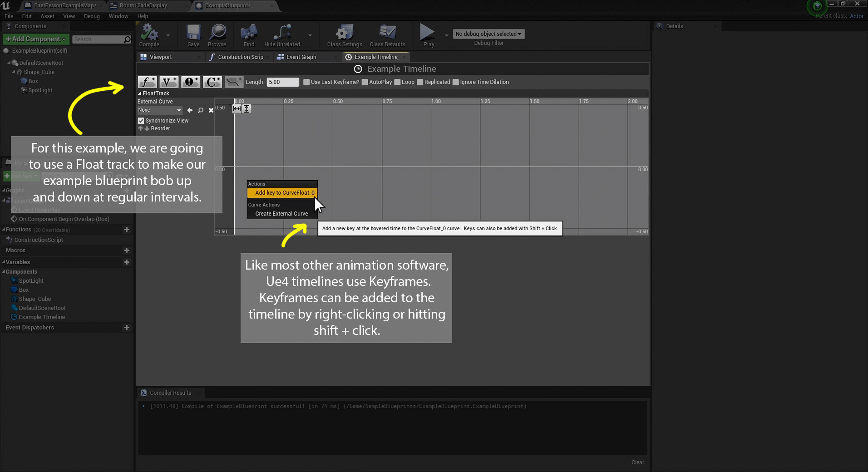Switch to Room+SlideDisplay tab
This screenshot has width=868, height=472.
pos(143,5)
